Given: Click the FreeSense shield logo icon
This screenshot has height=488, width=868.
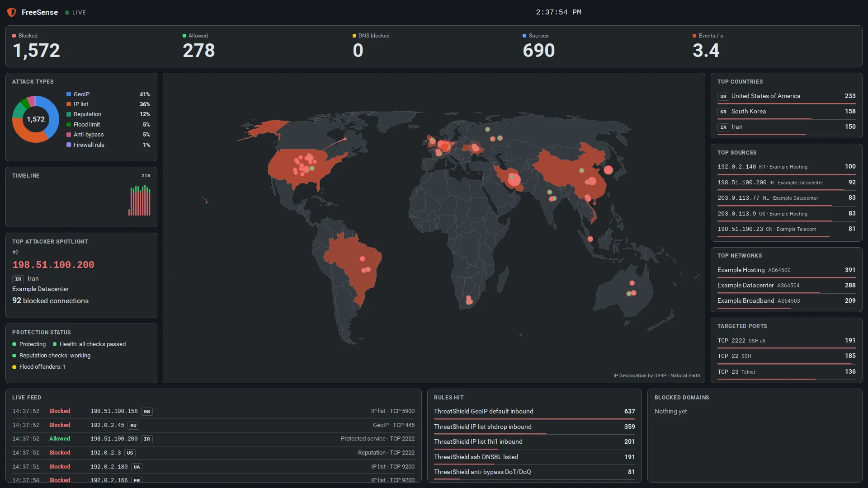Looking at the screenshot, I should (x=12, y=12).
